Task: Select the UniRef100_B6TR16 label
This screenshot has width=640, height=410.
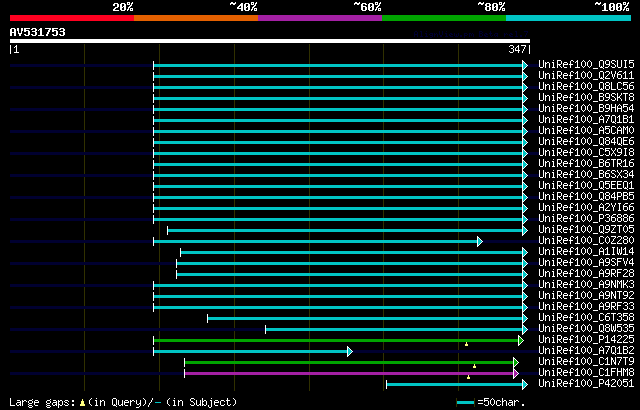Action: [586, 164]
